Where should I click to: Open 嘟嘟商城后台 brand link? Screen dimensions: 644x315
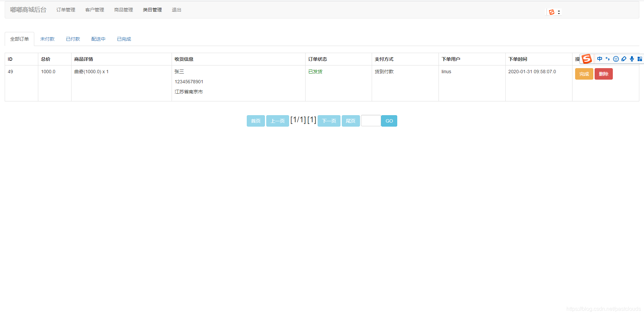28,10
